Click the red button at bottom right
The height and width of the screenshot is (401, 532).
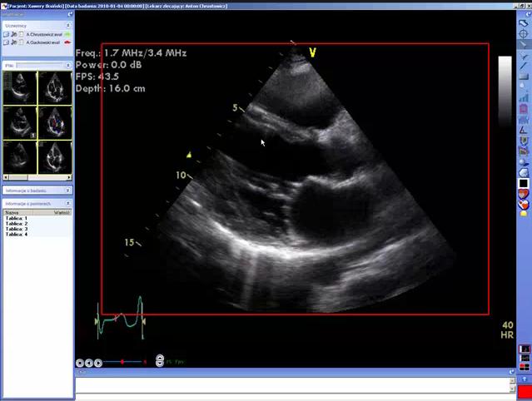click(x=525, y=391)
